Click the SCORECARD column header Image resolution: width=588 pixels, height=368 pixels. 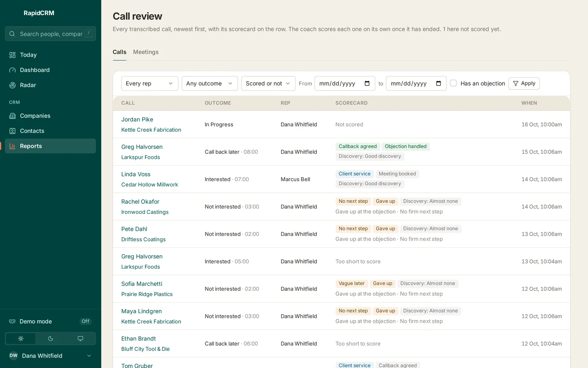(x=352, y=103)
